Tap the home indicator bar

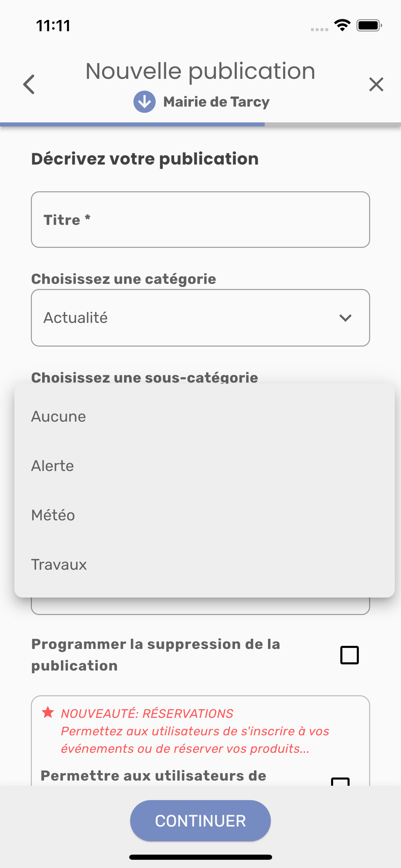(x=200, y=857)
